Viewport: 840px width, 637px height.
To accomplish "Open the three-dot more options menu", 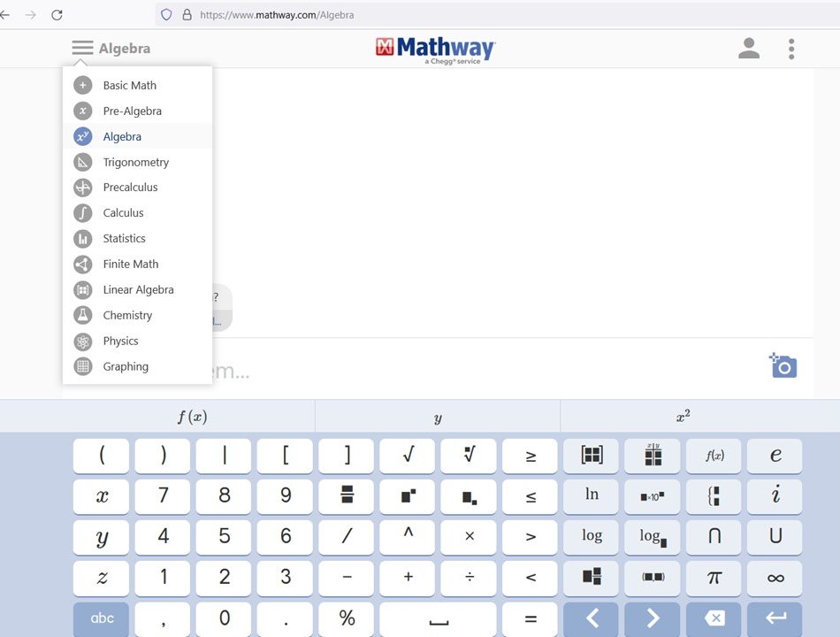I will tap(791, 49).
